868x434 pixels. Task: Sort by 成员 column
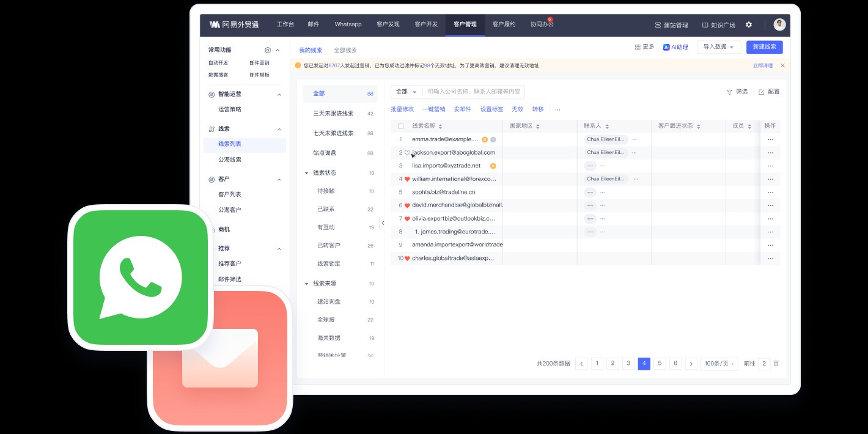749,126
